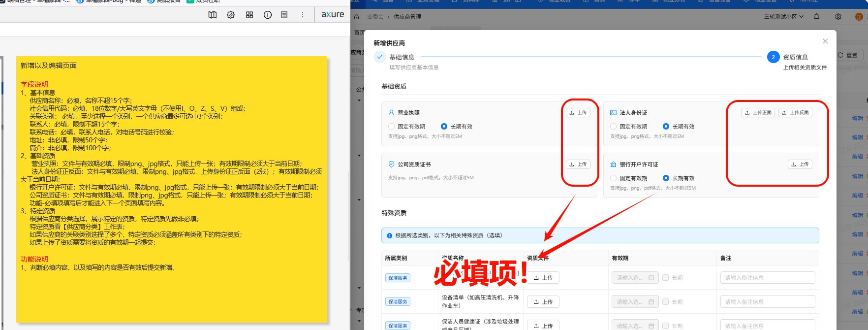Click the info icon in the blue notice bar

pos(389,235)
